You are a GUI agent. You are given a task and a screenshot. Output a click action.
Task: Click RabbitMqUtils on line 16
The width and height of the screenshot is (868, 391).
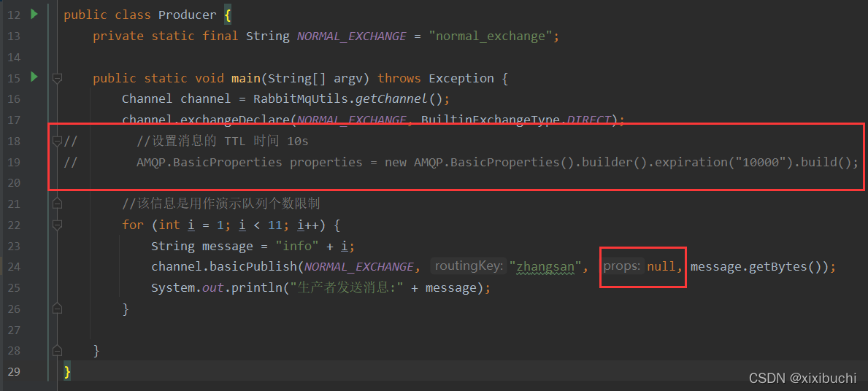tap(301, 99)
